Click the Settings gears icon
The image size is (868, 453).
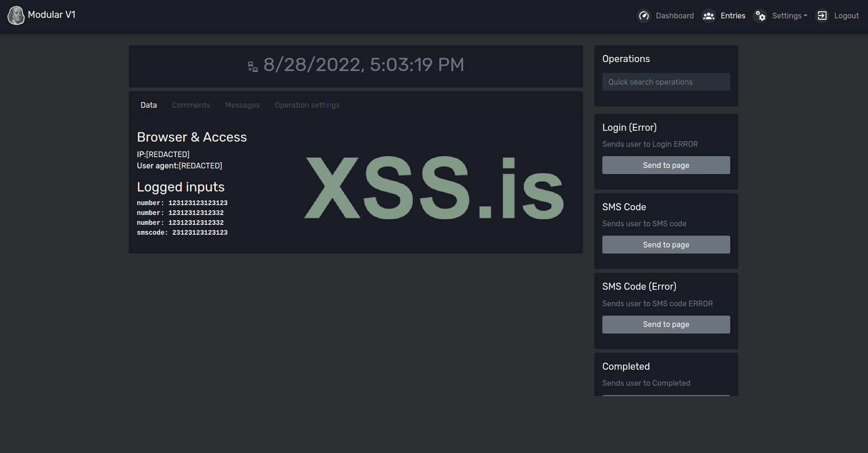point(760,16)
